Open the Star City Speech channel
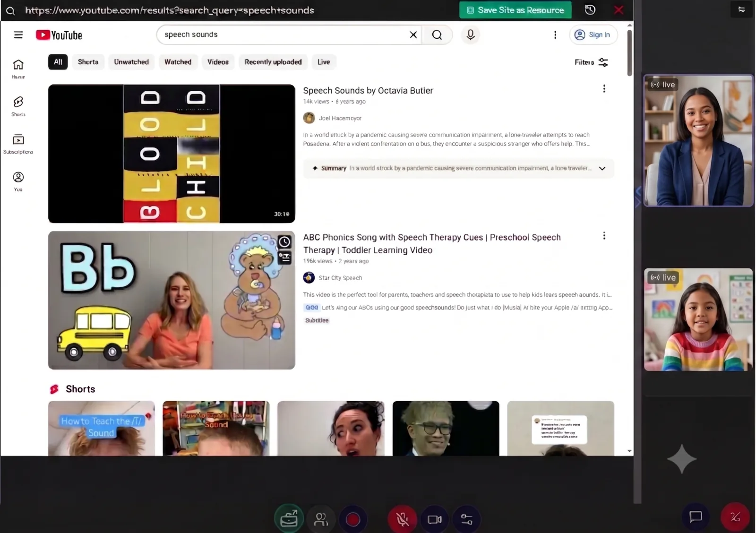 pos(340,278)
